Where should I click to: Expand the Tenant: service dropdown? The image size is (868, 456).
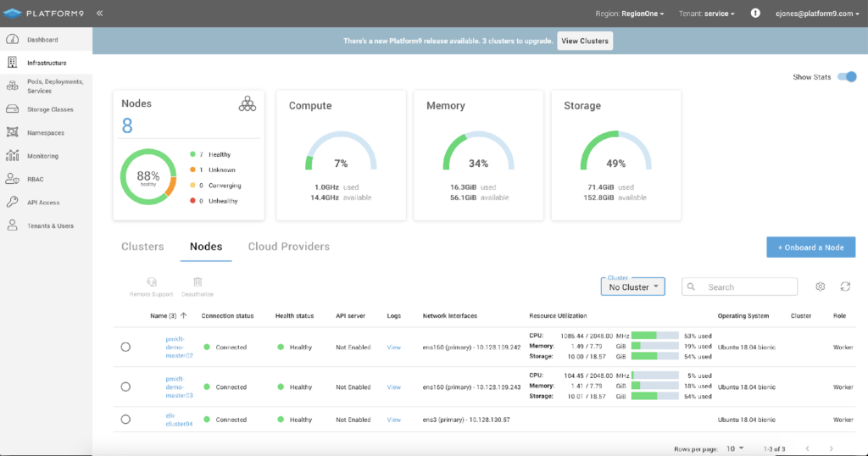pyautogui.click(x=706, y=14)
